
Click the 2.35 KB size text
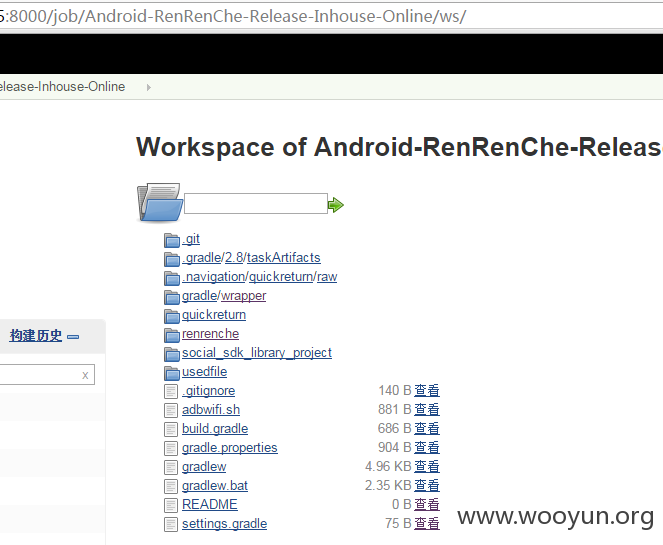(x=388, y=485)
